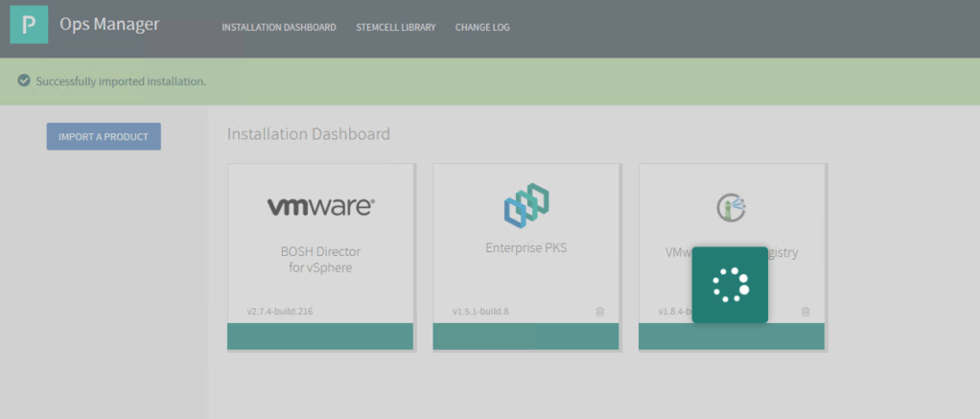Screen dimensions: 980x419
Task: Open BOSH Director for vSphere tile label
Action: [320, 260]
